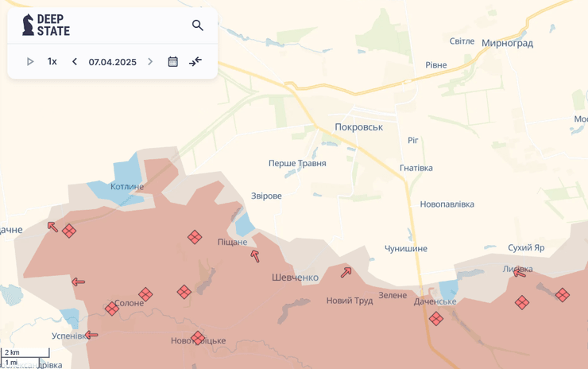Open the calendar date picker

[172, 61]
